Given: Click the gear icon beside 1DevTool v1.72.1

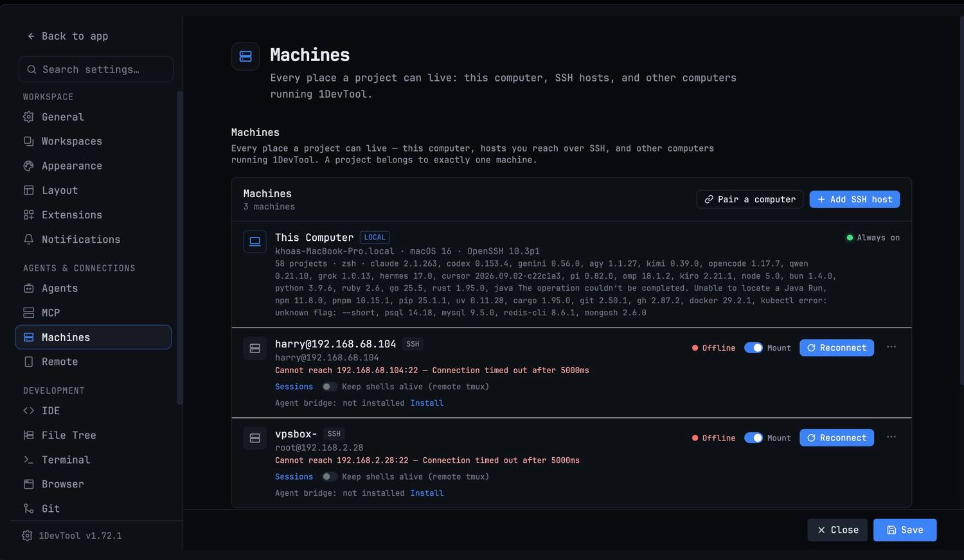Looking at the screenshot, I should click(x=27, y=536).
